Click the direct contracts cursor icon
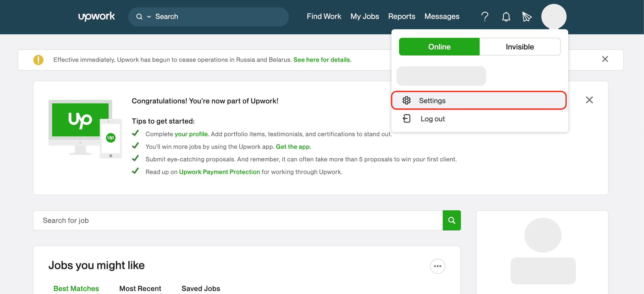The image size is (644, 294). (527, 17)
